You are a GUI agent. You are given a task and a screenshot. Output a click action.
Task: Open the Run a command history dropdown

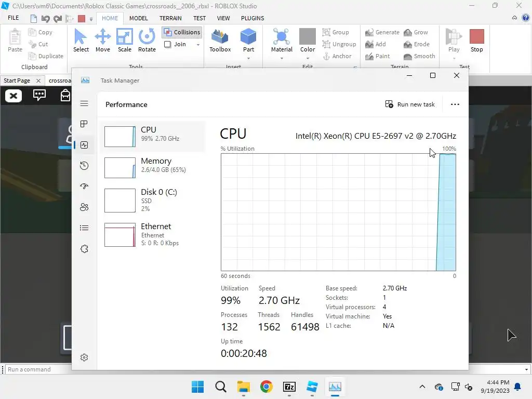pos(526,369)
